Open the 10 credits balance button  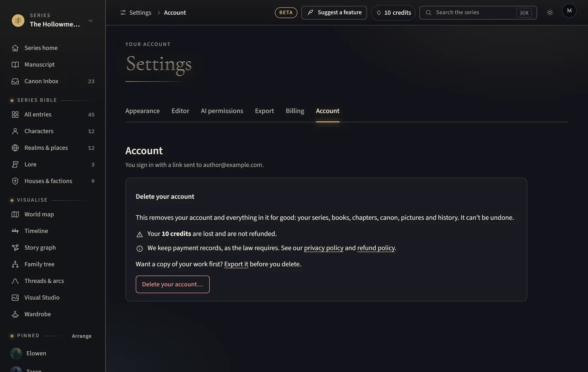(x=393, y=13)
